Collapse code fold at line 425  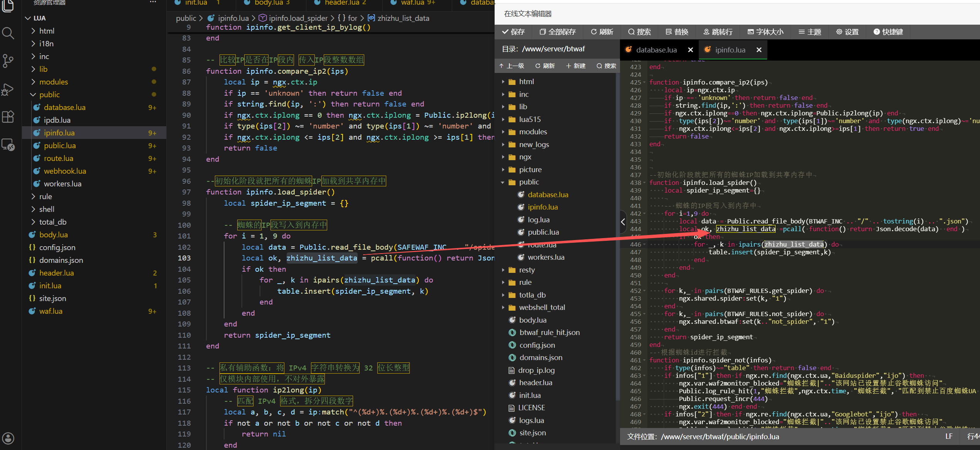click(645, 83)
